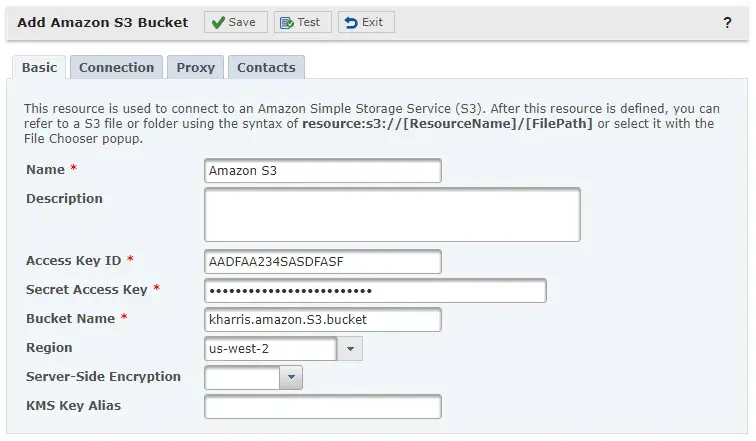Click the Secret Access Key field

tap(375, 290)
